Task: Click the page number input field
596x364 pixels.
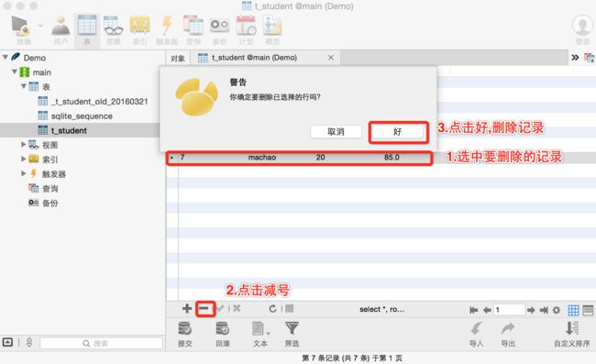Action: click(x=509, y=310)
